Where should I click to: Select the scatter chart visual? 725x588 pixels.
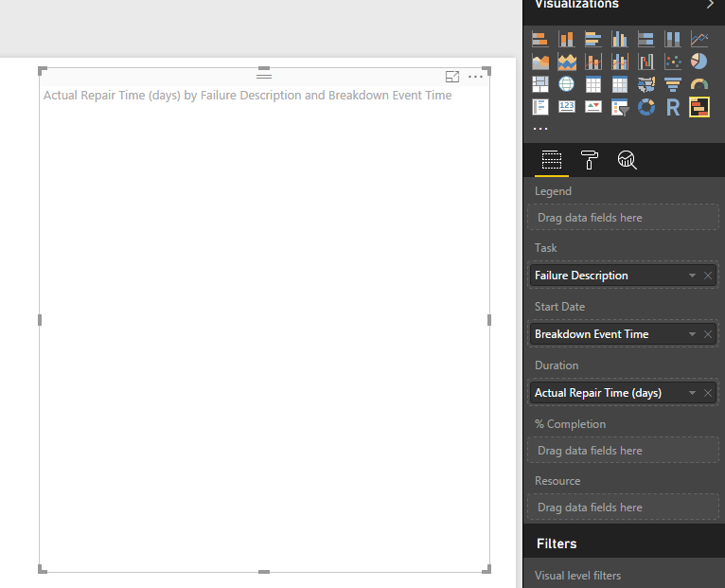pos(673,62)
